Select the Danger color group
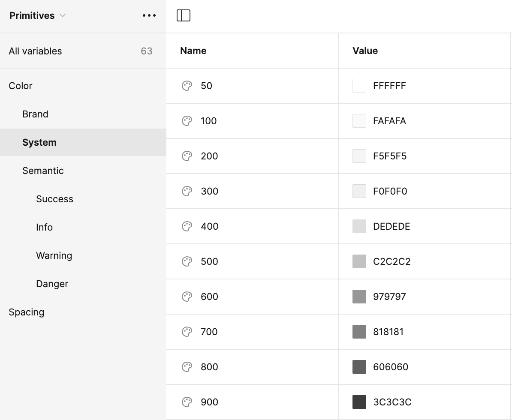This screenshot has width=512, height=420. point(52,284)
